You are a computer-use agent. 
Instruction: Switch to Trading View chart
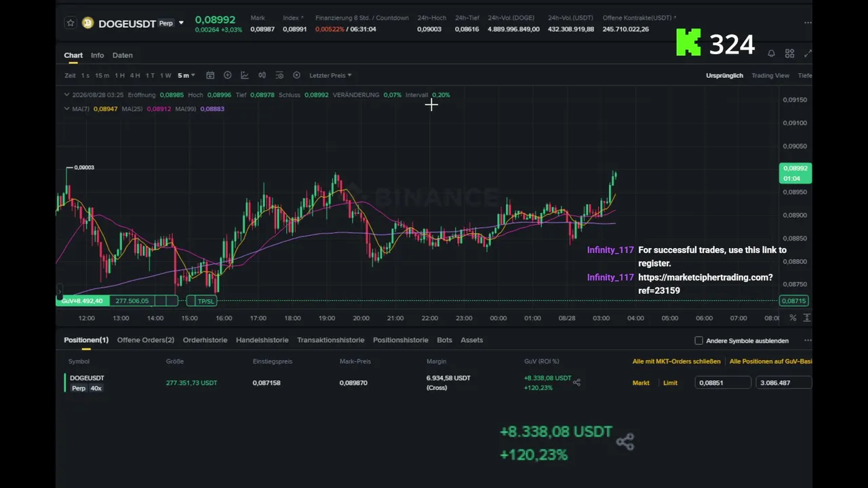(770, 75)
